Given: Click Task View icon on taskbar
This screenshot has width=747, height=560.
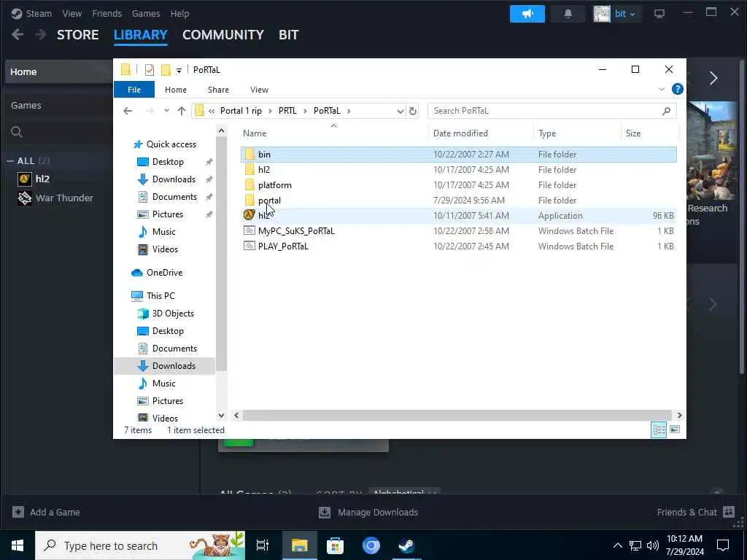Looking at the screenshot, I should 262,545.
